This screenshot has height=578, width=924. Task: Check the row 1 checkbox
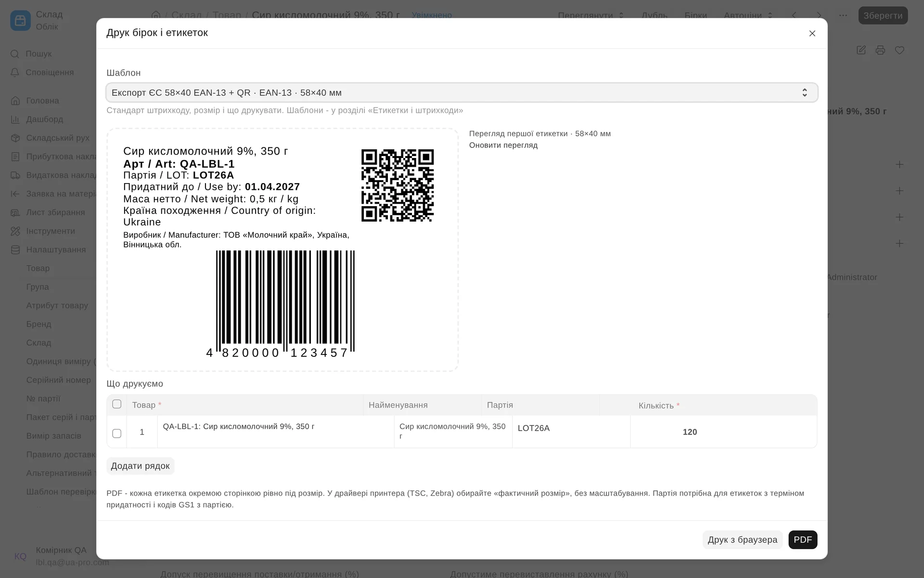[116, 433]
